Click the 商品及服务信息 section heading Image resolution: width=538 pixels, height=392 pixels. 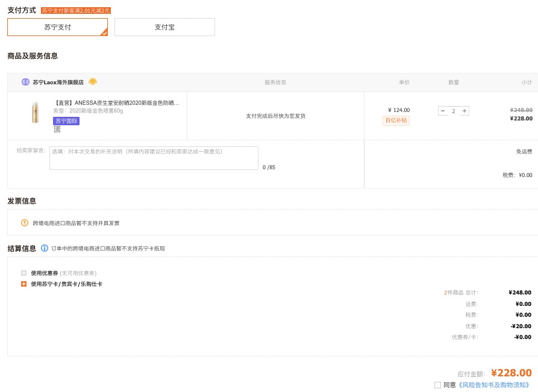[33, 56]
